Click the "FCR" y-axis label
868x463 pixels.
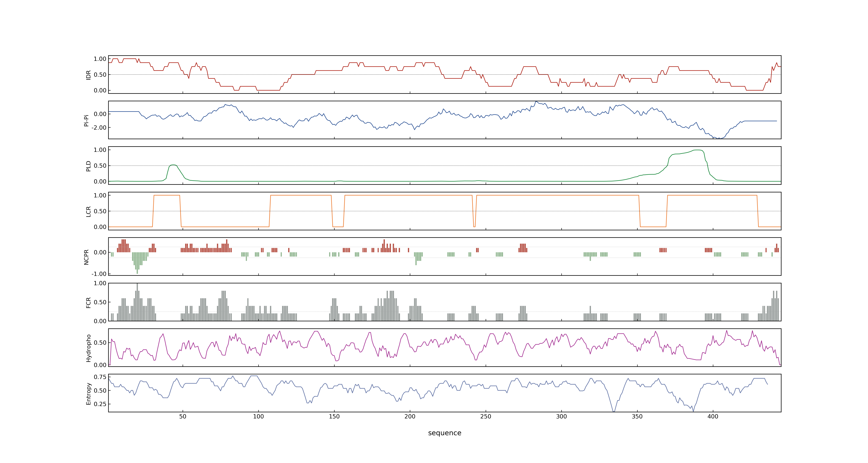click(89, 302)
